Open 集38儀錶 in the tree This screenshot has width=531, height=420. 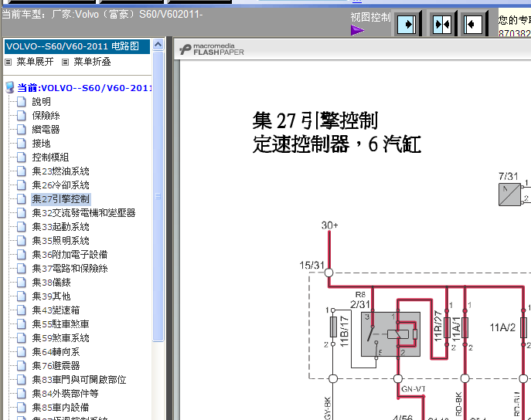51,282
